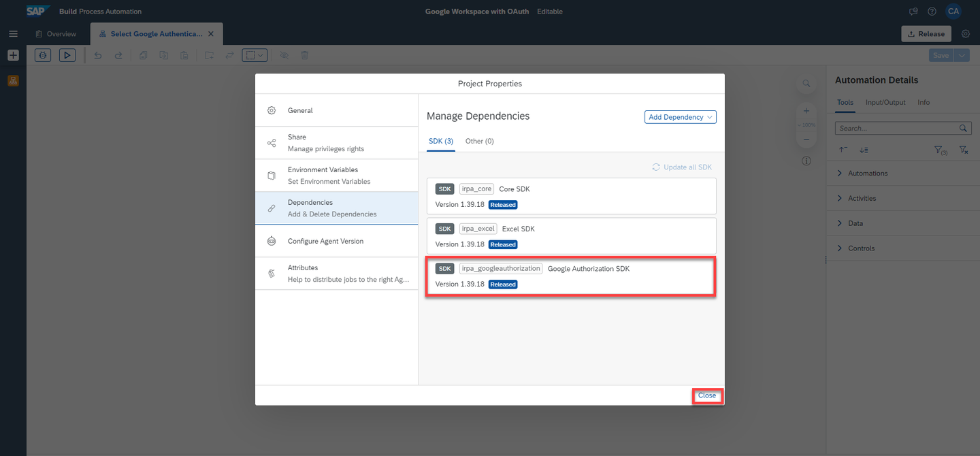
Task: Click the canvas search magnifier icon
Action: click(x=806, y=83)
